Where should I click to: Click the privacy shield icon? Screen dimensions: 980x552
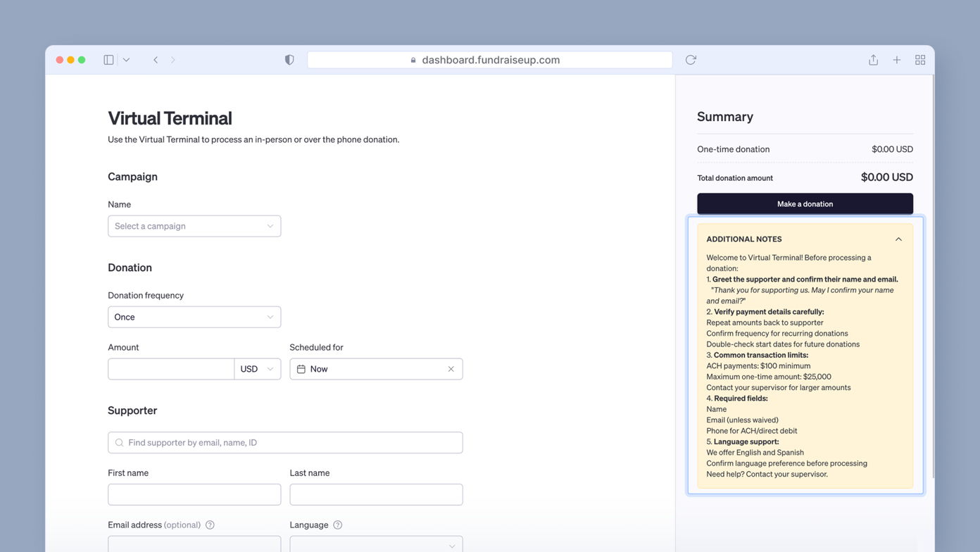(x=289, y=60)
